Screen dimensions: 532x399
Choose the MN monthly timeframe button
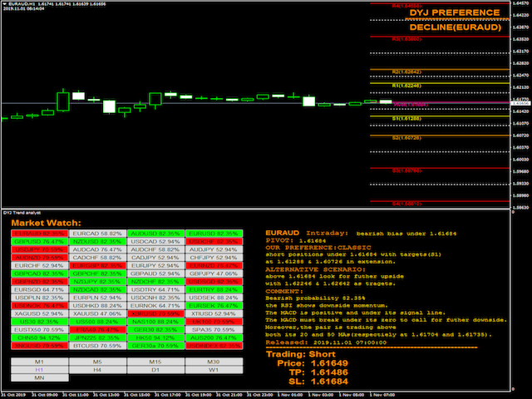(38, 377)
